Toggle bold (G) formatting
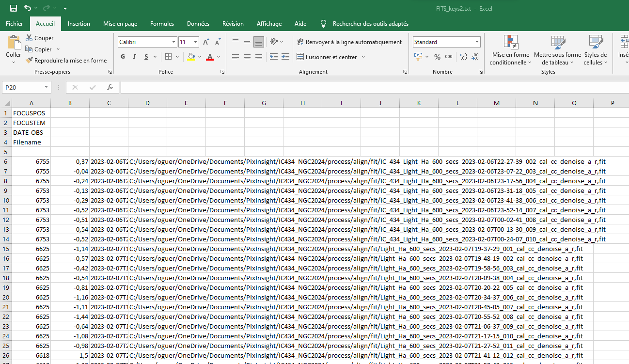This screenshot has width=629, height=364. pos(123,57)
